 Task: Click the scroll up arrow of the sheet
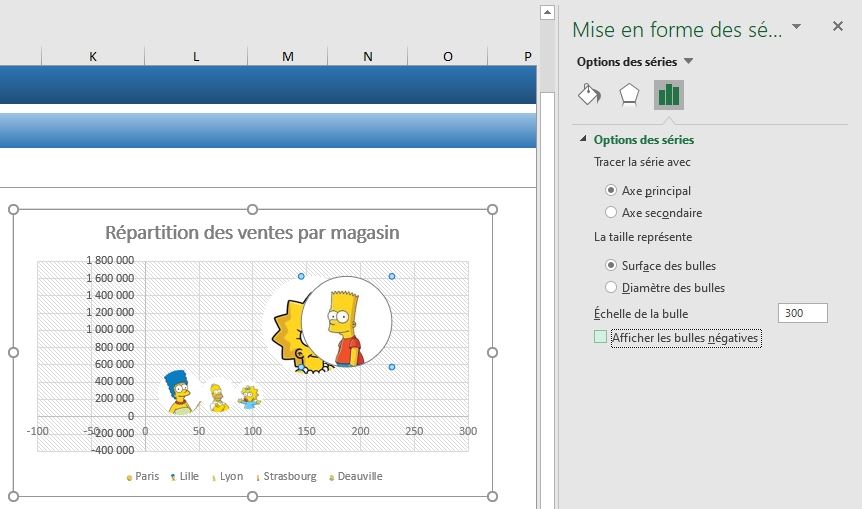547,12
